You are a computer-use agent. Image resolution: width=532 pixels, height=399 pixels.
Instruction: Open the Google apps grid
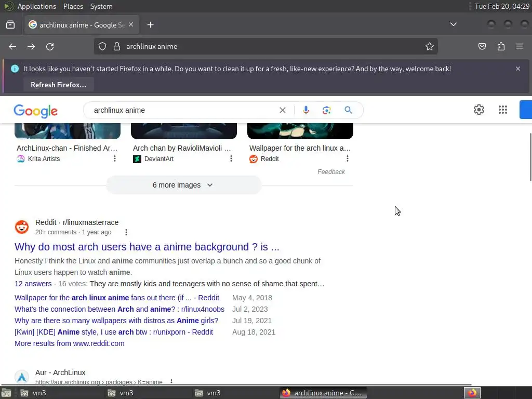[502, 110]
